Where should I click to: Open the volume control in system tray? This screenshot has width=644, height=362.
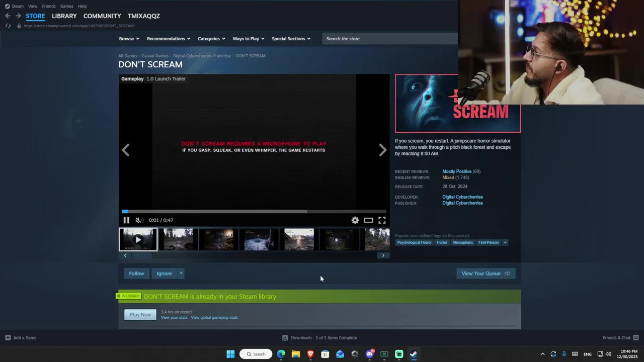tap(608, 354)
